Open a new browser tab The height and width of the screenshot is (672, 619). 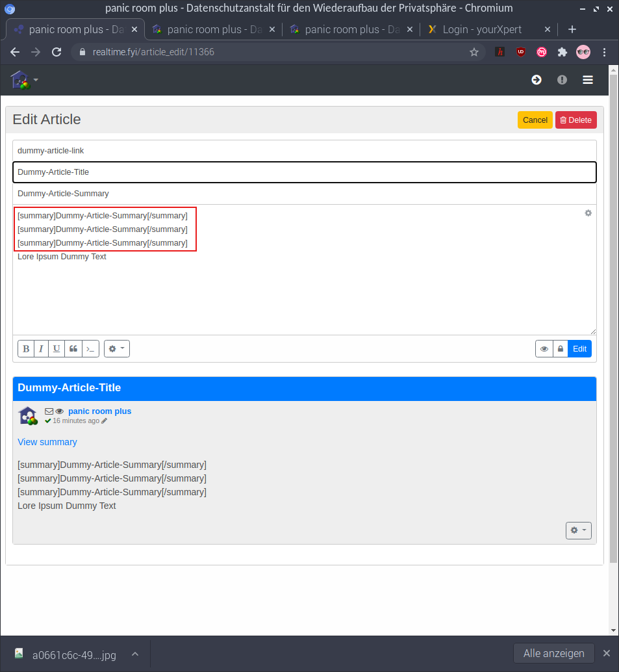click(572, 29)
